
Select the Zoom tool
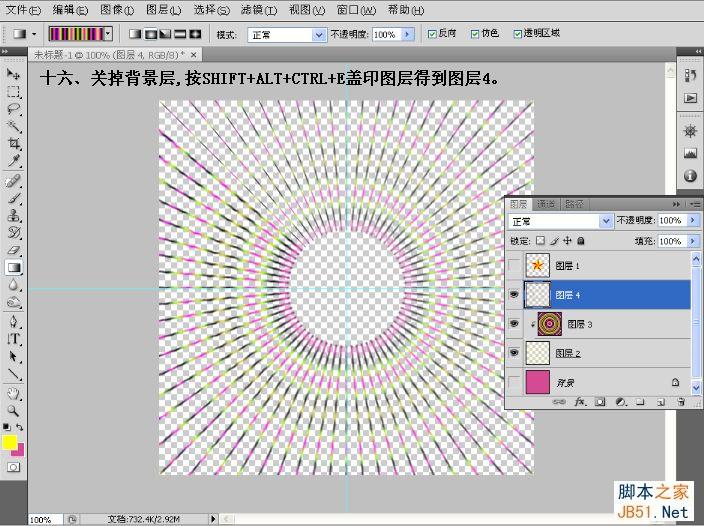click(13, 411)
